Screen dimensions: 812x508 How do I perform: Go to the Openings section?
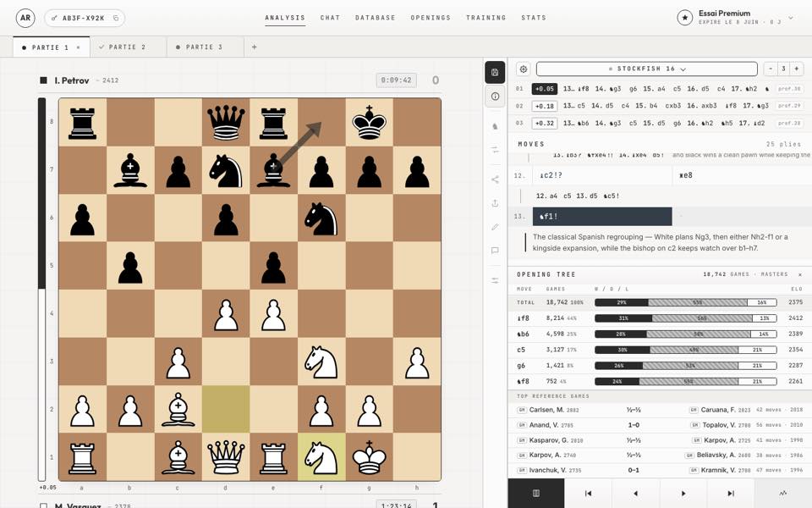(x=431, y=18)
